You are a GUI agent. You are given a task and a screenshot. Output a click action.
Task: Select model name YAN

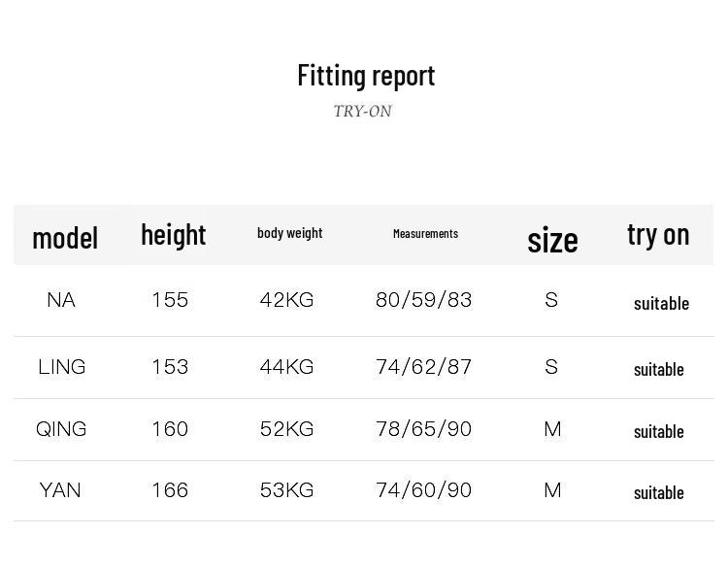coord(60,490)
